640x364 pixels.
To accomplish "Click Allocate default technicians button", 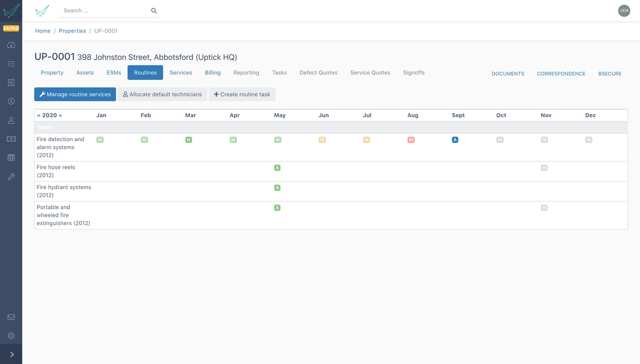I will click(162, 94).
